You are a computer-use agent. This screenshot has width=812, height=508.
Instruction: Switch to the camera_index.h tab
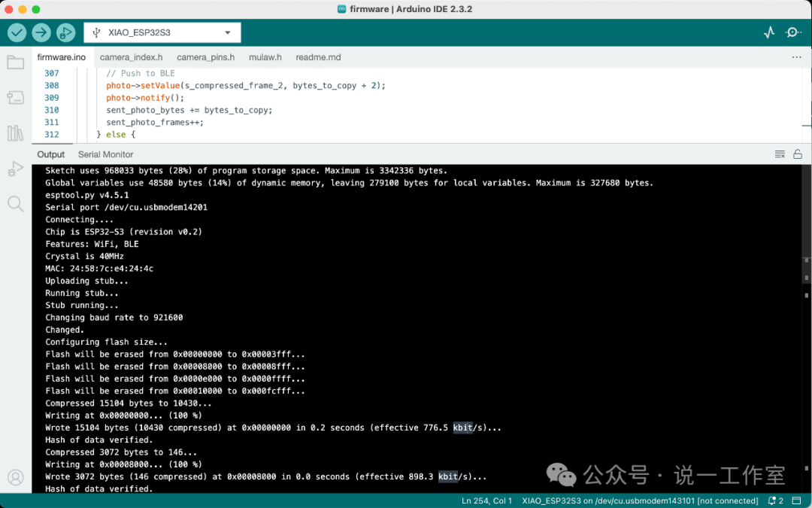[x=131, y=57]
